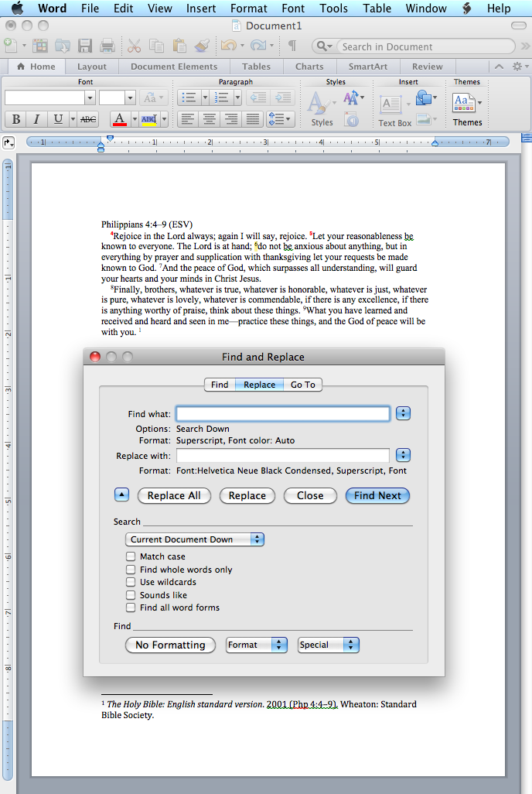532x794 pixels.
Task: Open the Themes gallery icon
Action: [464, 103]
